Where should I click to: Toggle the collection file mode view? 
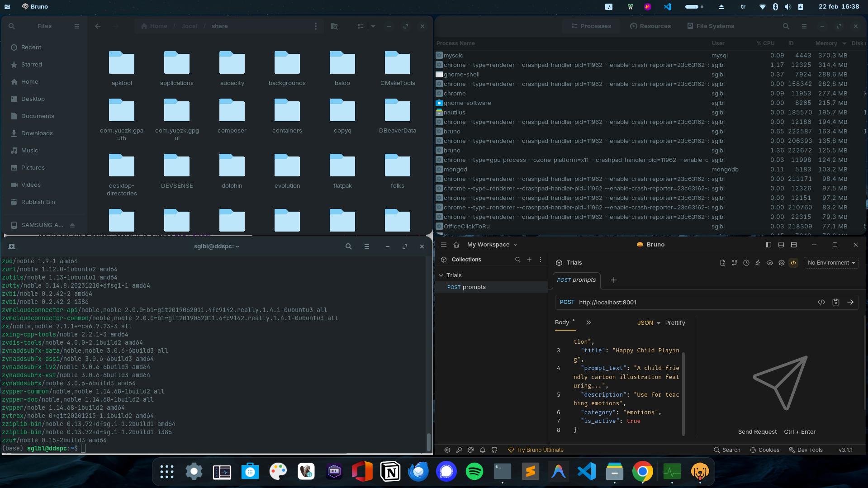(x=793, y=263)
